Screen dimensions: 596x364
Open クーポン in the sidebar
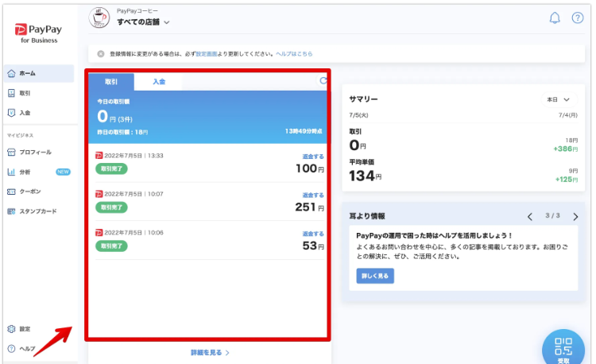tap(30, 192)
